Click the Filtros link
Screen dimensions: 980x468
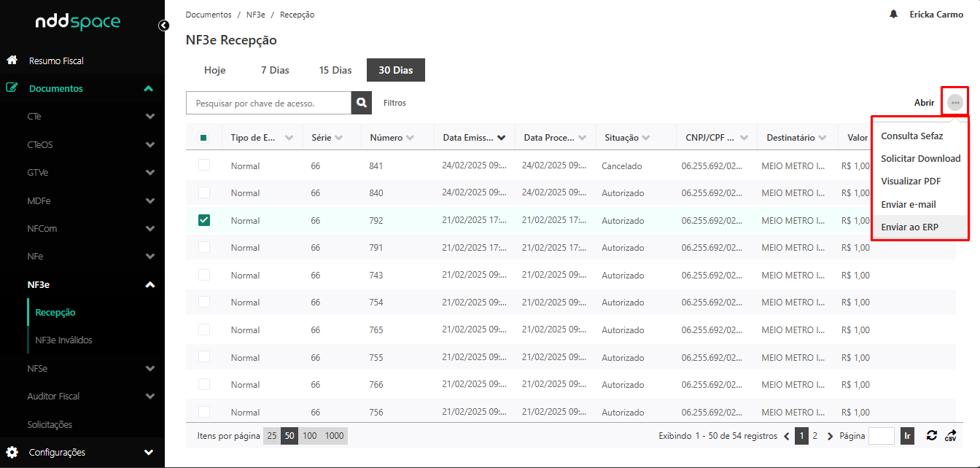click(394, 103)
